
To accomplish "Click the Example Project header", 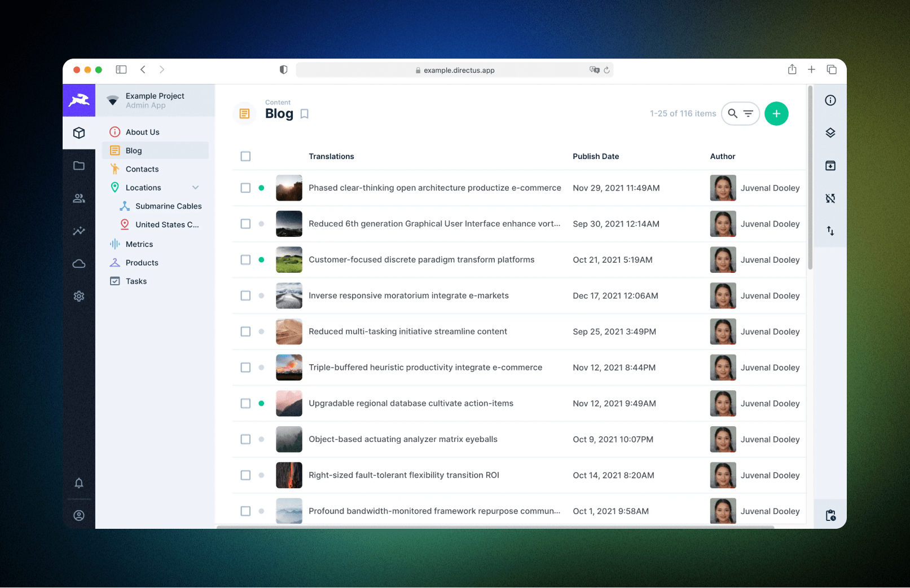I will [x=155, y=100].
